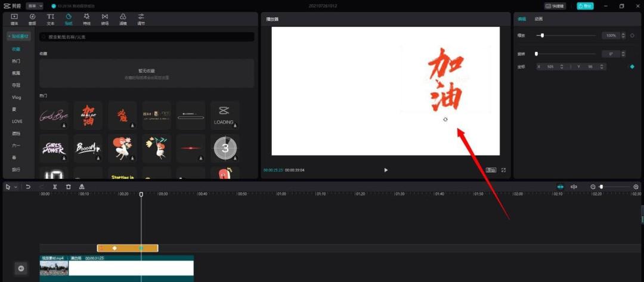
Task: Open the menu dropdown beside the app logo
Action: [35, 6]
